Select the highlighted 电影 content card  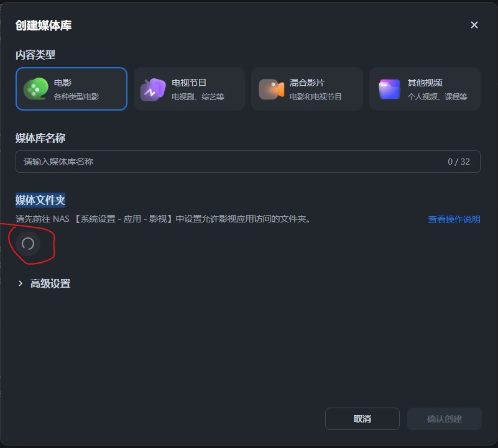point(71,88)
